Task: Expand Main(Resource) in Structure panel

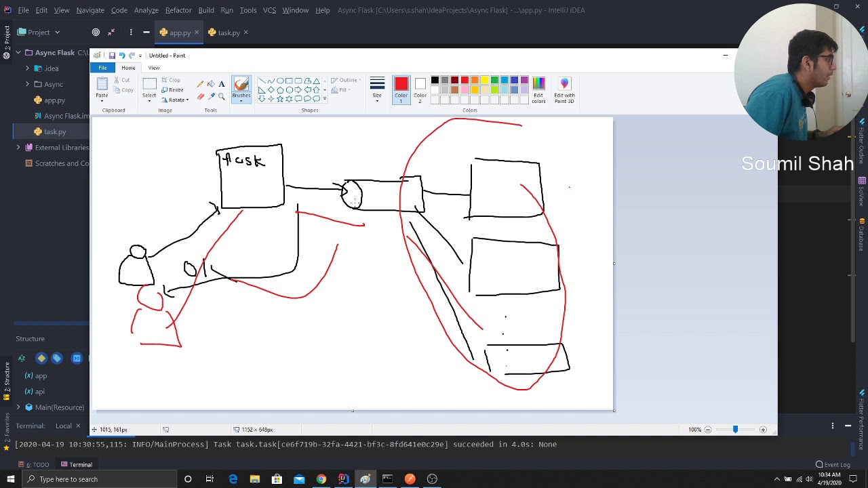Action: [x=18, y=407]
